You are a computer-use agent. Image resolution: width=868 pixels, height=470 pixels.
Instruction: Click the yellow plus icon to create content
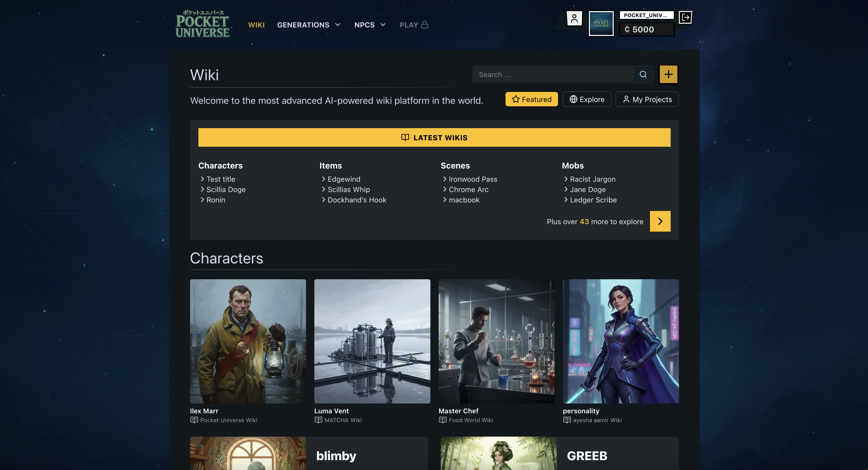coord(669,74)
